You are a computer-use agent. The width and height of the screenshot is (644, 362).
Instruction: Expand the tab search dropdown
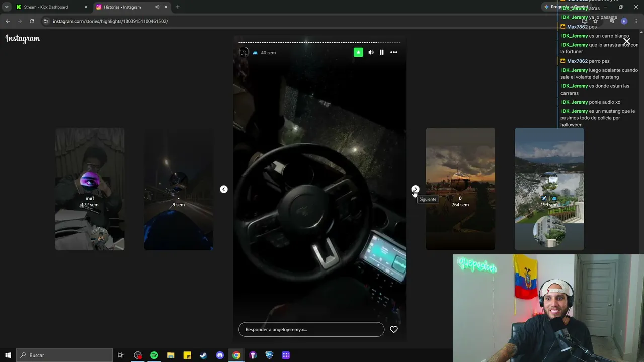(x=7, y=7)
